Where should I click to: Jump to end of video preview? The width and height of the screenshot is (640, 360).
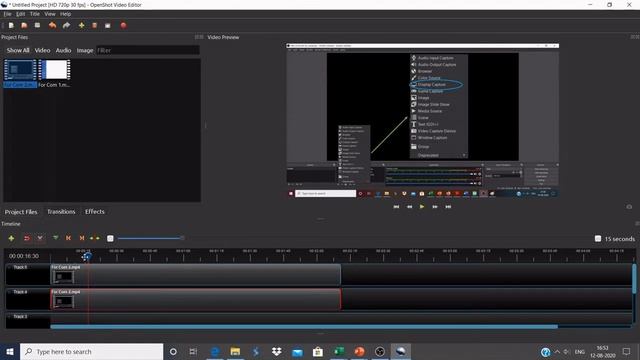click(448, 207)
